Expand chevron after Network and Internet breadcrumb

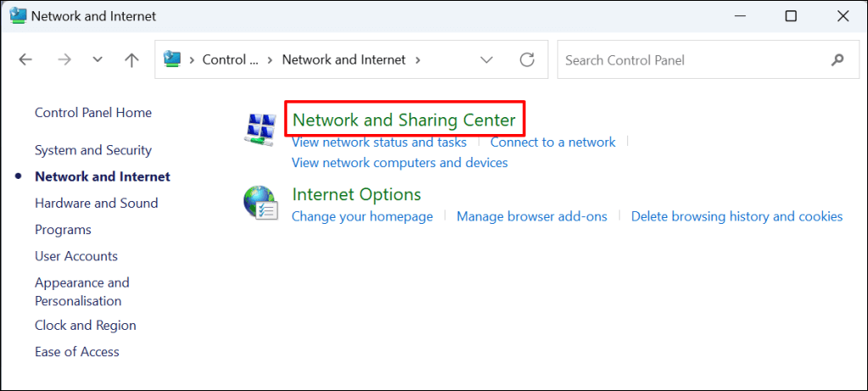pyautogui.click(x=418, y=60)
